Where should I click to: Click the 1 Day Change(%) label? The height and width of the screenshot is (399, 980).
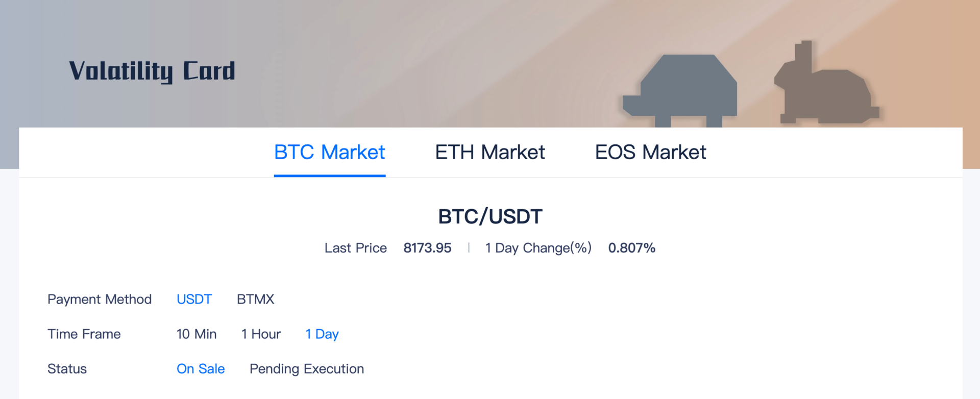(538, 248)
